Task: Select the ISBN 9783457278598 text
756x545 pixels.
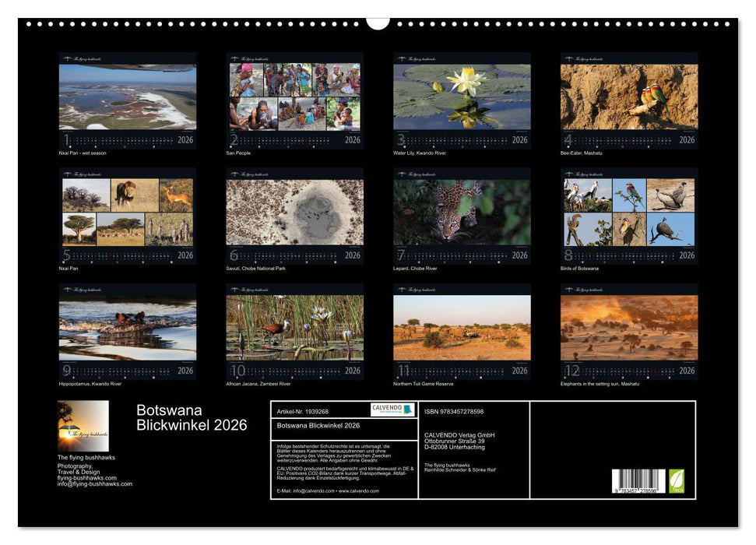Action: click(x=454, y=410)
